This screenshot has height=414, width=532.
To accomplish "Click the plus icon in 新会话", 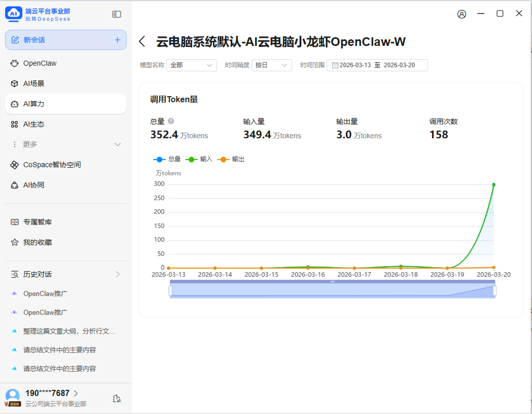I will coord(117,40).
